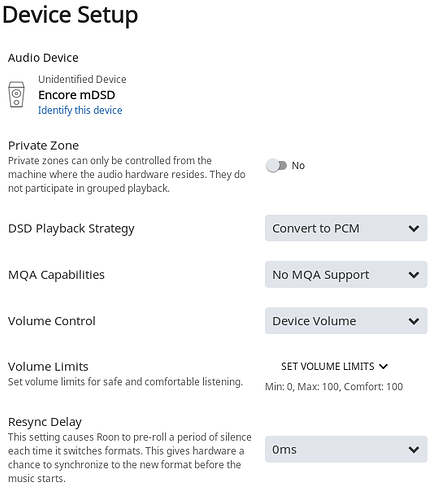The width and height of the screenshot is (443, 500).
Task: Click the No MQA Support chevron arrow
Action: pos(414,275)
